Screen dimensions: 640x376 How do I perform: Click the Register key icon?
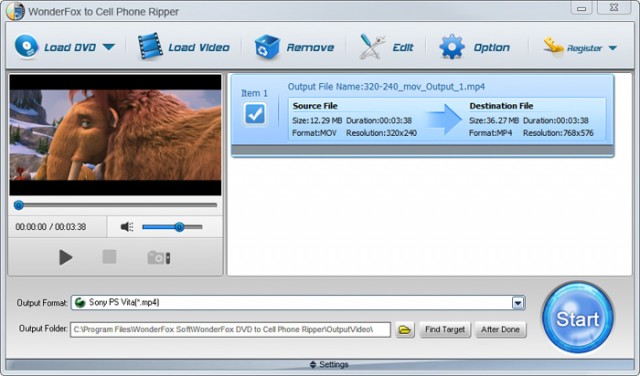(553, 46)
